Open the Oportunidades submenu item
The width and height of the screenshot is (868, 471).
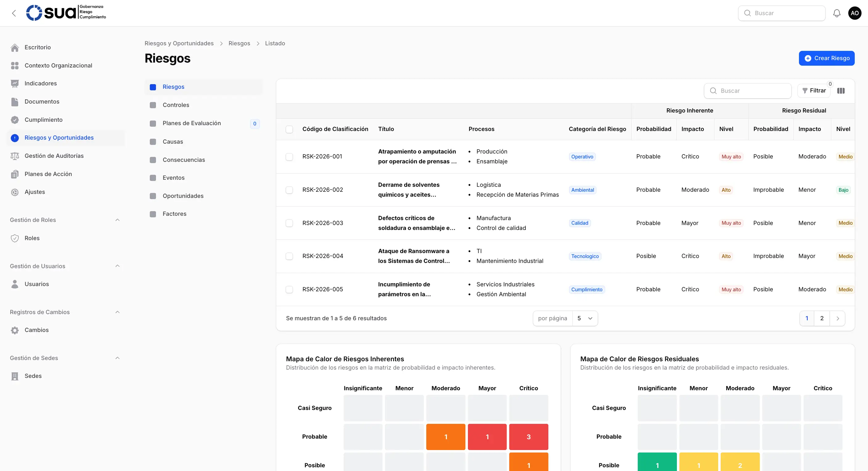pos(203,196)
